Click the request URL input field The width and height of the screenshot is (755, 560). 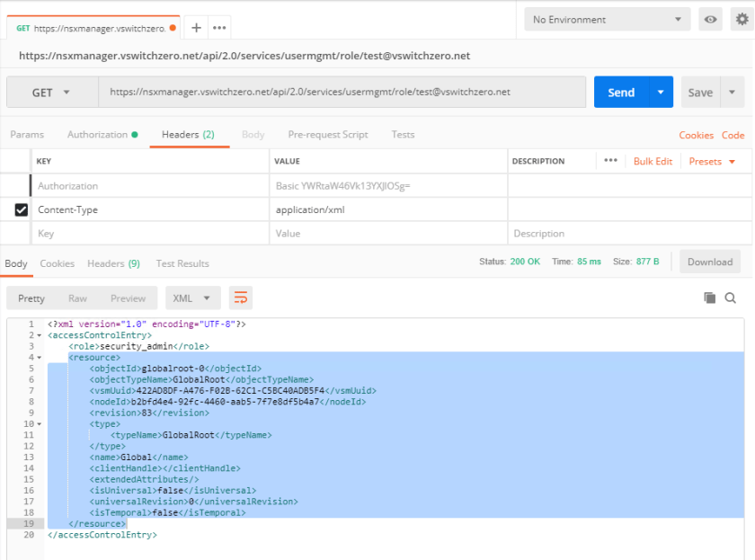point(342,93)
